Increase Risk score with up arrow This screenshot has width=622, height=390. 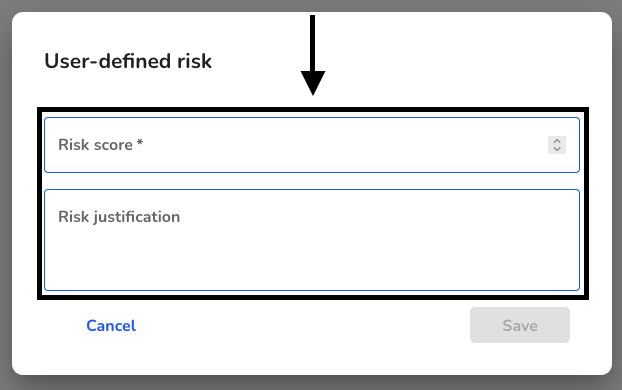tap(557, 141)
